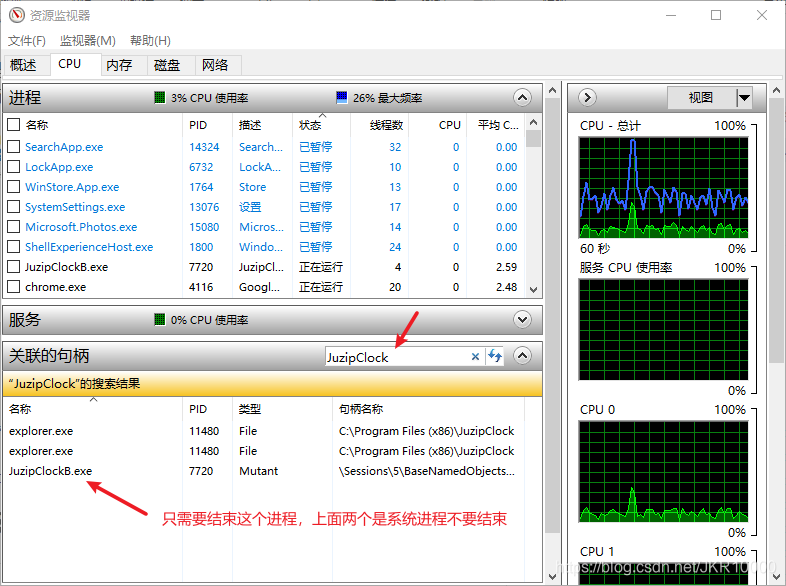The width and height of the screenshot is (786, 586).
Task: Sort handles by the 类型 column header
Action: point(282,409)
